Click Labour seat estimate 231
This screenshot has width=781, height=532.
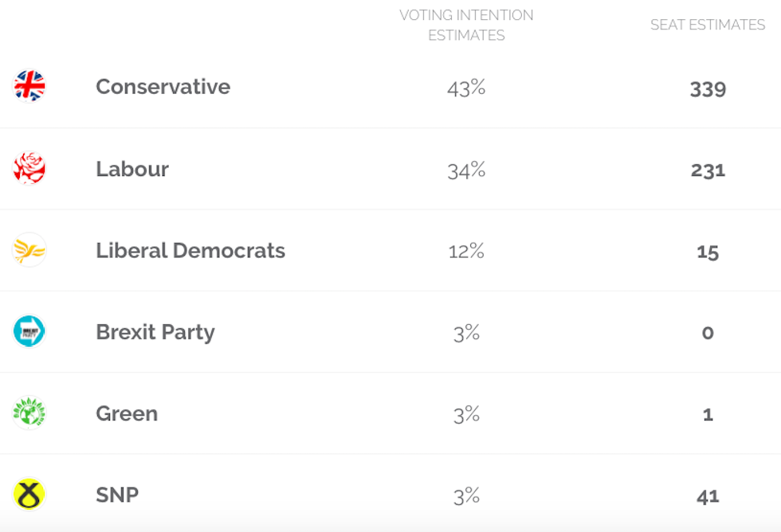pyautogui.click(x=708, y=170)
